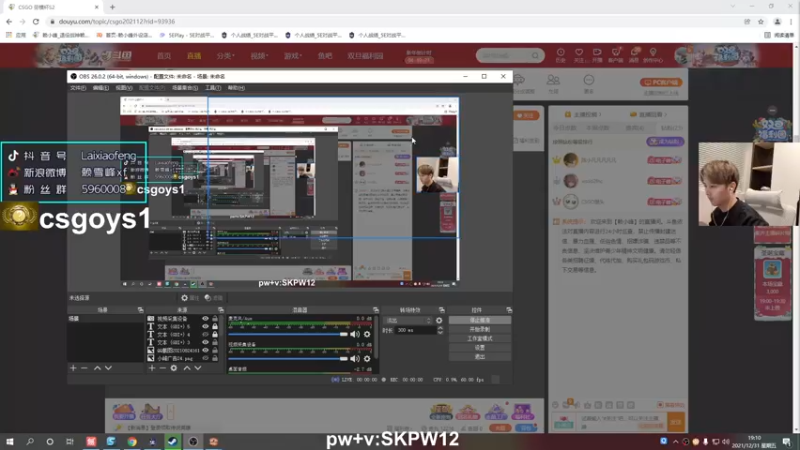The width and height of the screenshot is (800, 450).
Task: Open source properties gear in Sources toolbar
Action: 174,368
